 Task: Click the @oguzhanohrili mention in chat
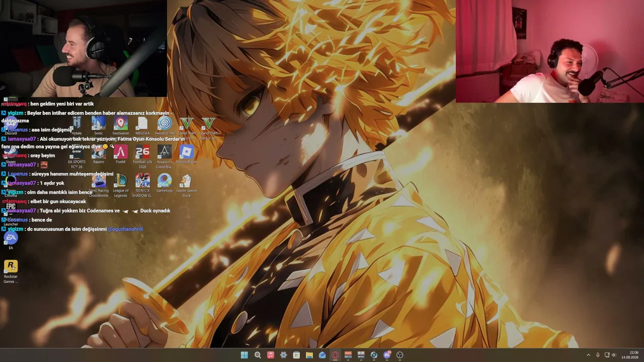(x=125, y=229)
